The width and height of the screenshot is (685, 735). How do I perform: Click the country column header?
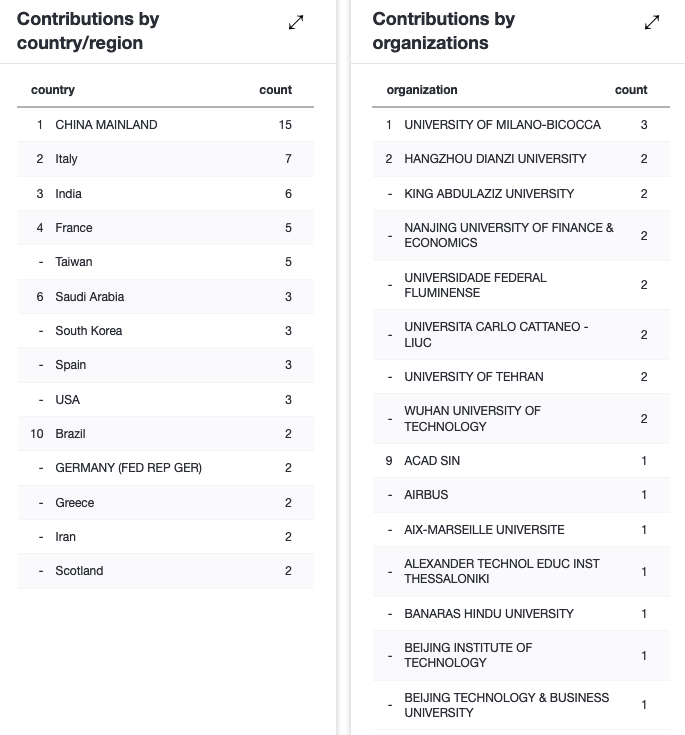53,90
